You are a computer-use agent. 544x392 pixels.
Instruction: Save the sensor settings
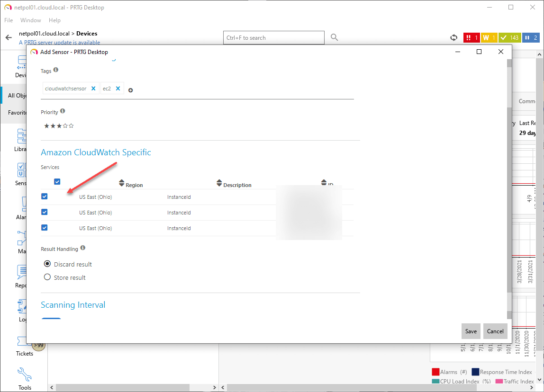pyautogui.click(x=471, y=331)
